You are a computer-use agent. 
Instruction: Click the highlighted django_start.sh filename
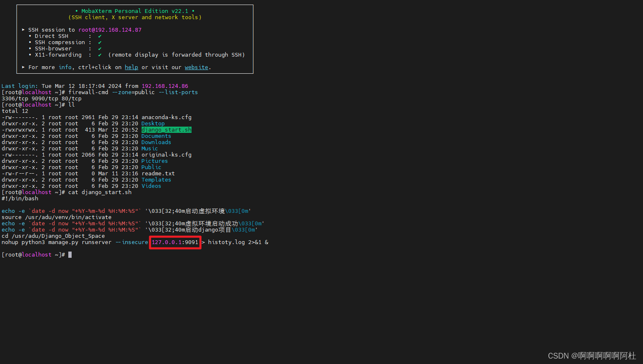click(166, 130)
